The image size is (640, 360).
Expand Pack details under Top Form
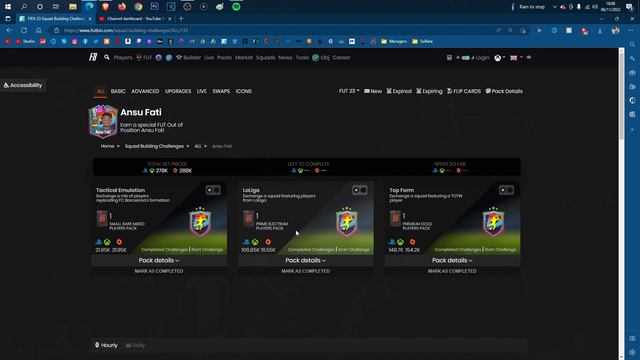[452, 260]
